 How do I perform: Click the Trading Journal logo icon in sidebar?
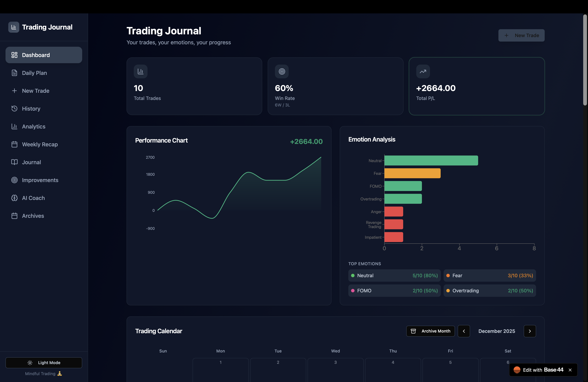(14, 27)
